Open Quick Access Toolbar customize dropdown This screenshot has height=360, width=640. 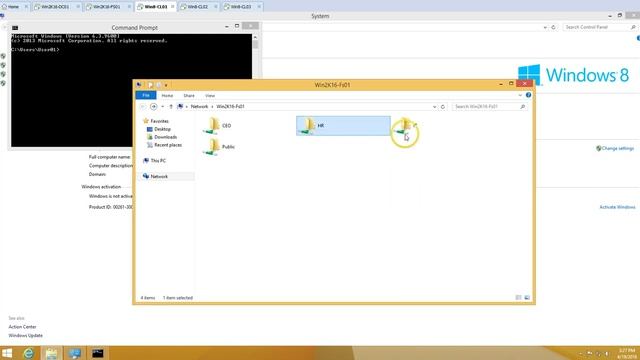pyautogui.click(x=166, y=85)
